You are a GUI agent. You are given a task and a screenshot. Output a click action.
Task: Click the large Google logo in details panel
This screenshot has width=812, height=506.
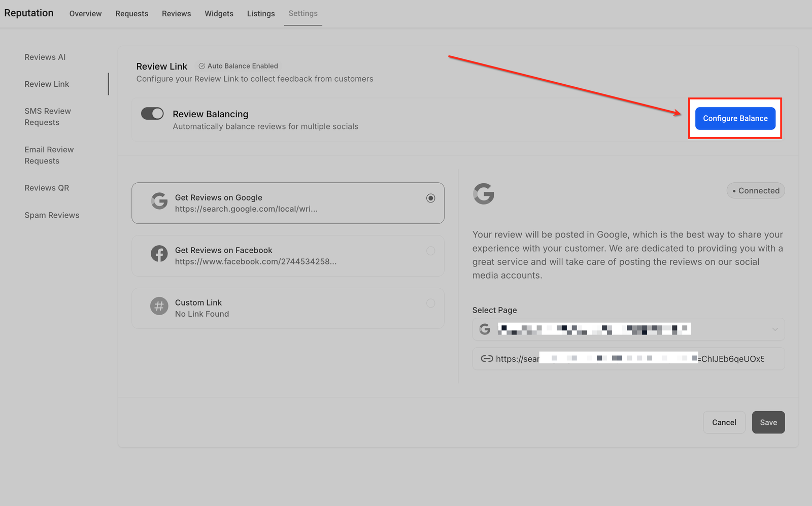pyautogui.click(x=484, y=194)
